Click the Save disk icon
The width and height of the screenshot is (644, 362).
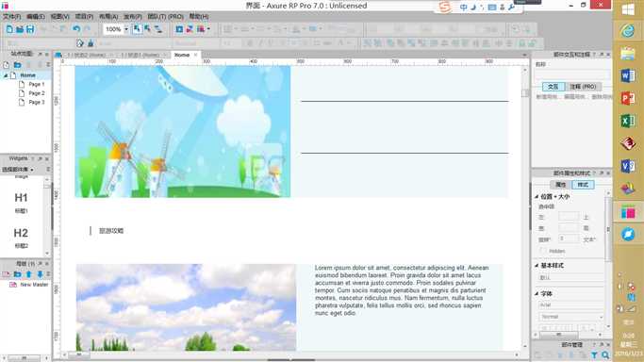pyautogui.click(x=30, y=29)
